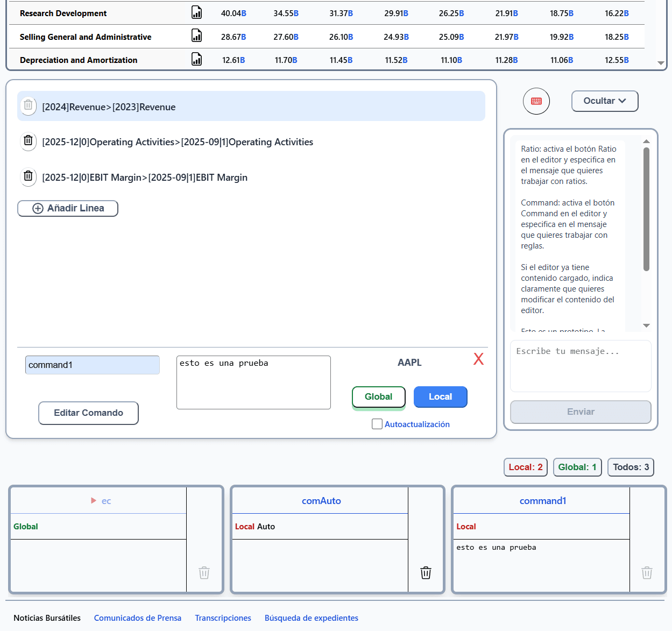Expand the Ocultar dropdown
672x631 pixels.
click(x=605, y=101)
